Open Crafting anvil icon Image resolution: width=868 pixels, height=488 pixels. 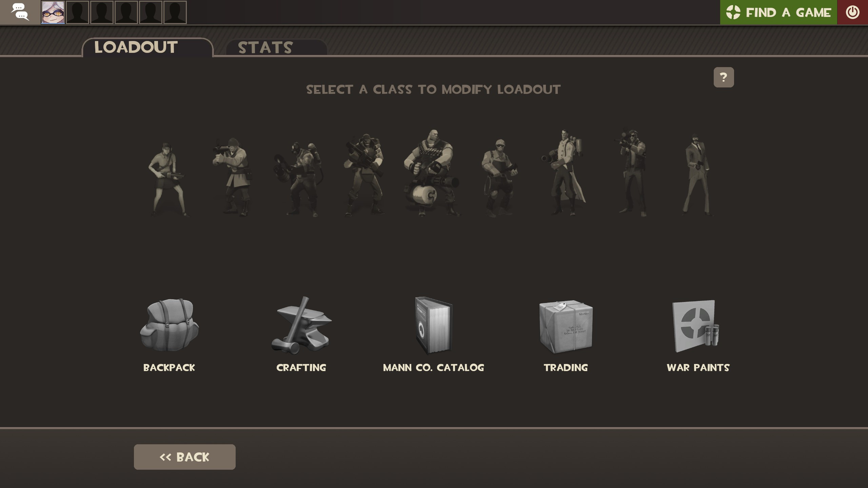pos(301,325)
